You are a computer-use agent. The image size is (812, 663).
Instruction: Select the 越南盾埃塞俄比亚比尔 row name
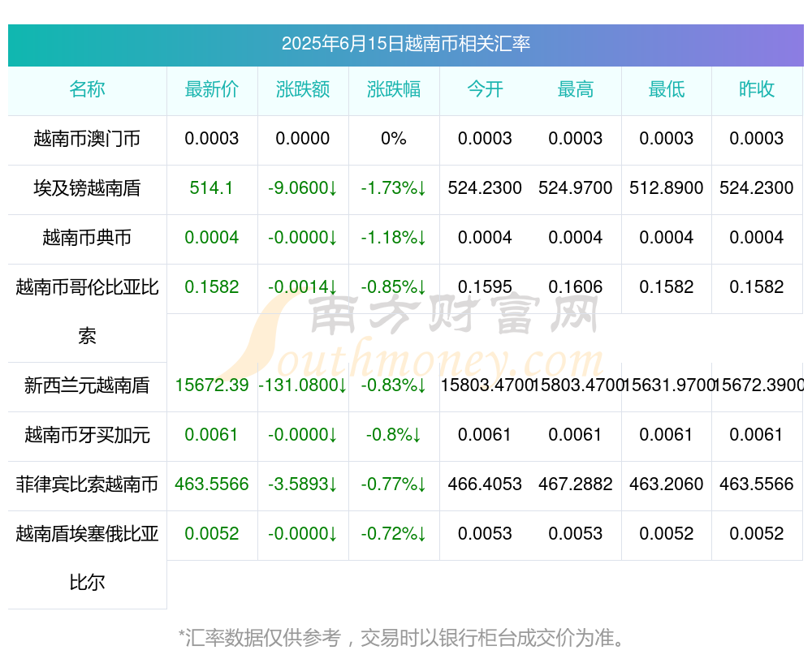coord(87,558)
